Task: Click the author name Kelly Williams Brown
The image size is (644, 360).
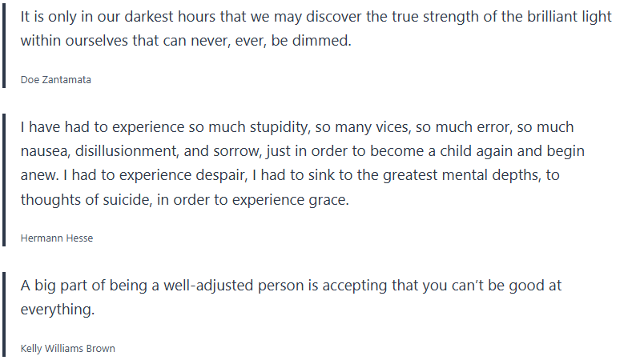Action: pos(69,348)
